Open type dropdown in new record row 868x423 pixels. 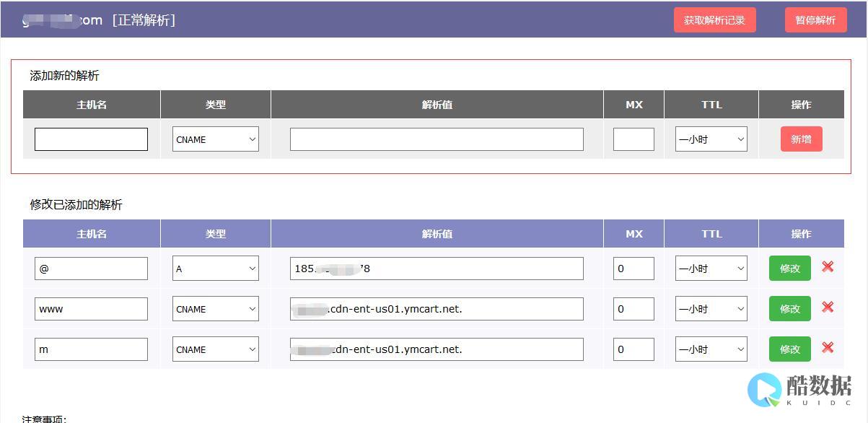(x=216, y=139)
